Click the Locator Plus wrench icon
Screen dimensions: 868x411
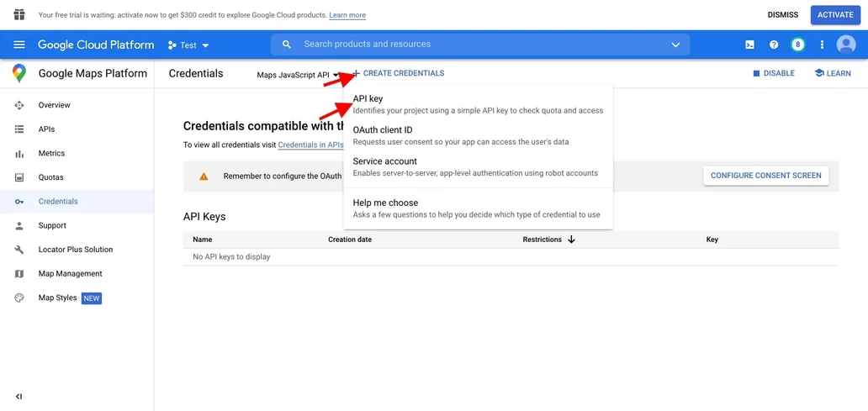pos(19,250)
